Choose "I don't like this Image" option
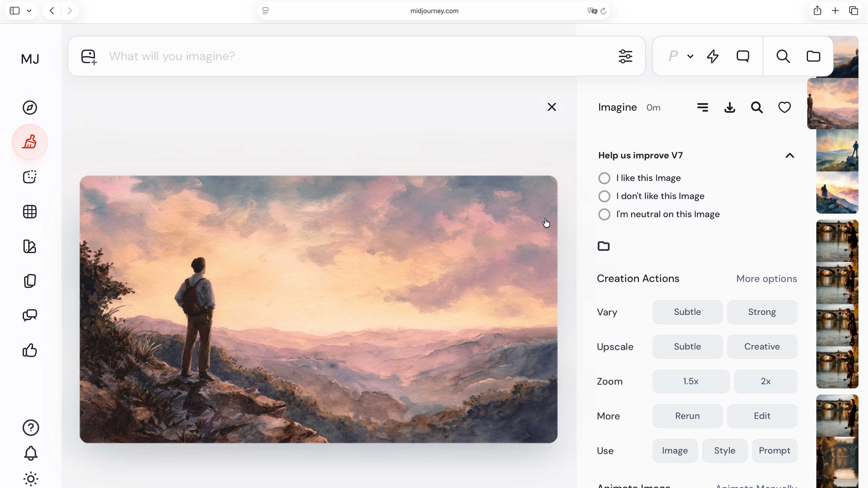The image size is (868, 488). click(604, 196)
